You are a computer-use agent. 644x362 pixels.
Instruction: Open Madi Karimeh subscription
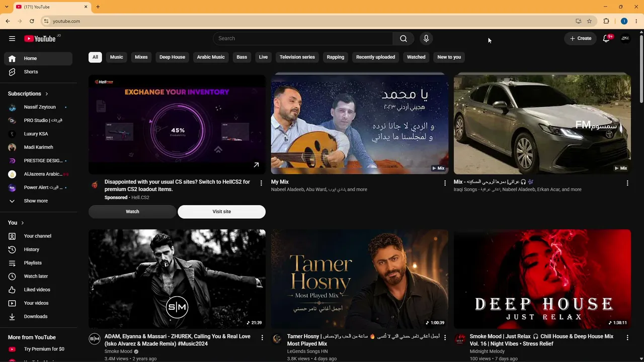[x=38, y=147]
